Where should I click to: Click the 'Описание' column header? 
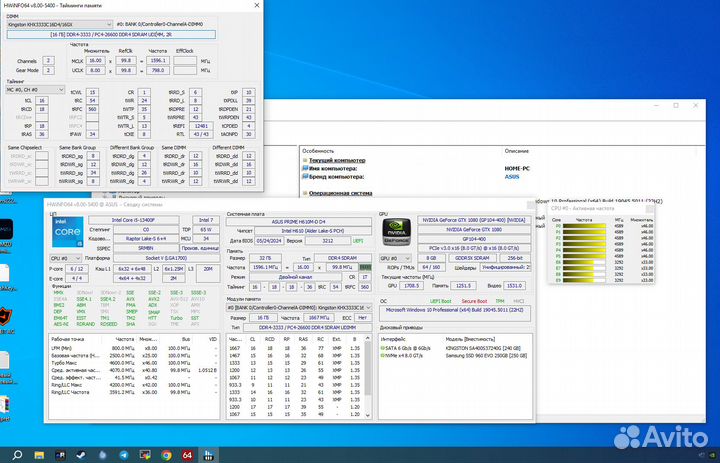tap(517, 151)
